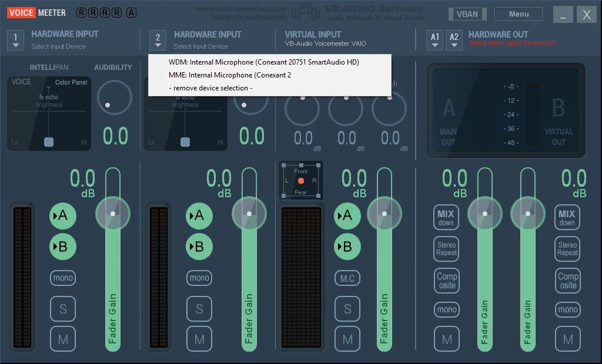Enable Mix down on the A1 output
Screen dimensions: 602x364
point(446,217)
